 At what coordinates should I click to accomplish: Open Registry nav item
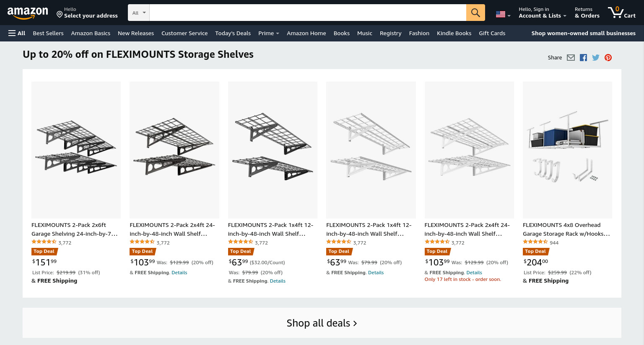[x=391, y=33]
